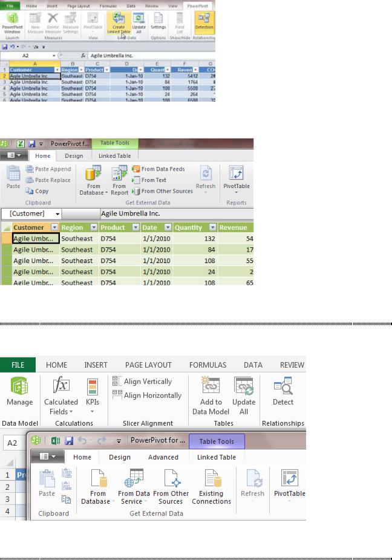Click From Data Service icon
392x560 pixels.
point(134,487)
